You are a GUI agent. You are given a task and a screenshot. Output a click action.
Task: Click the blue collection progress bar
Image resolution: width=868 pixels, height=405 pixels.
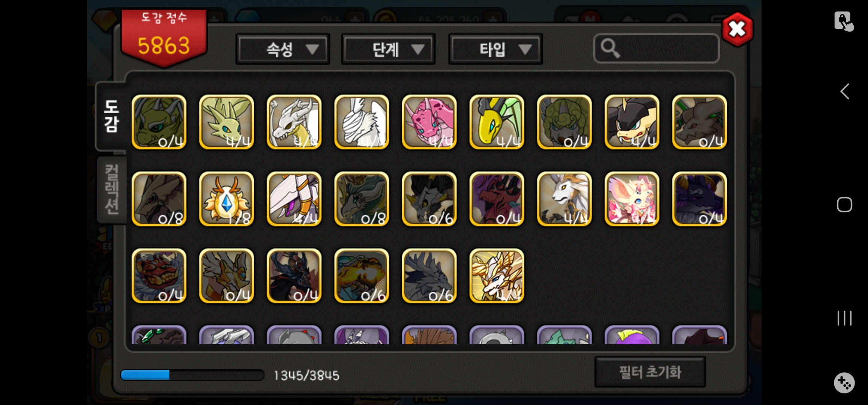[192, 375]
